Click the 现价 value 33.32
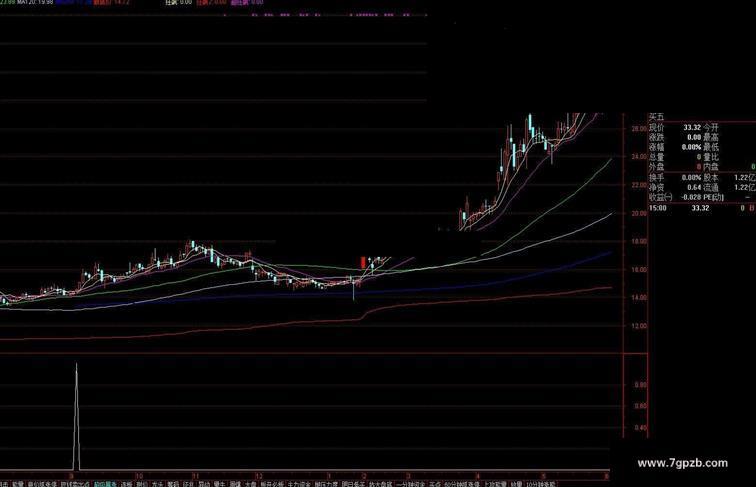The width and height of the screenshot is (756, 487). [692, 127]
